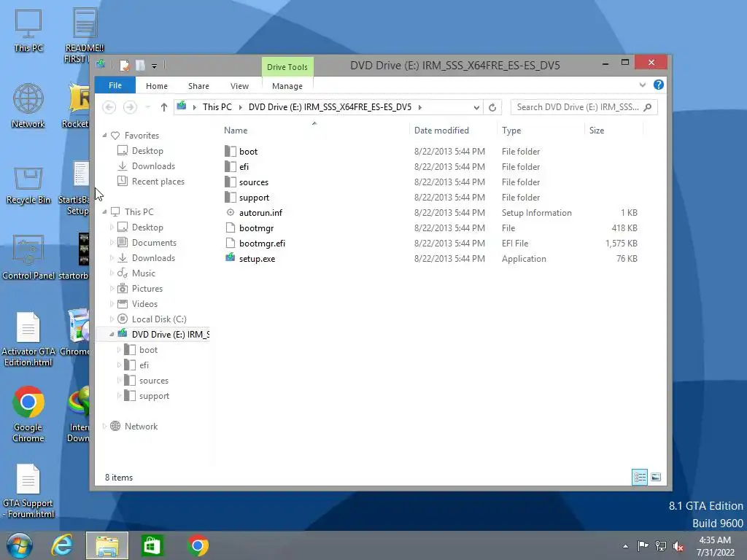Open the Start menu orb

(x=20, y=545)
